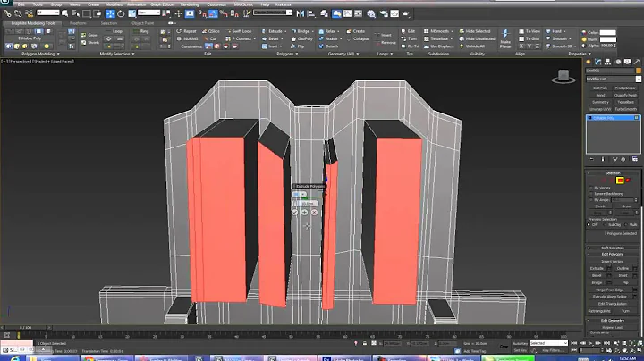Confirm extrude with OK checkmark in caddy

(x=294, y=213)
